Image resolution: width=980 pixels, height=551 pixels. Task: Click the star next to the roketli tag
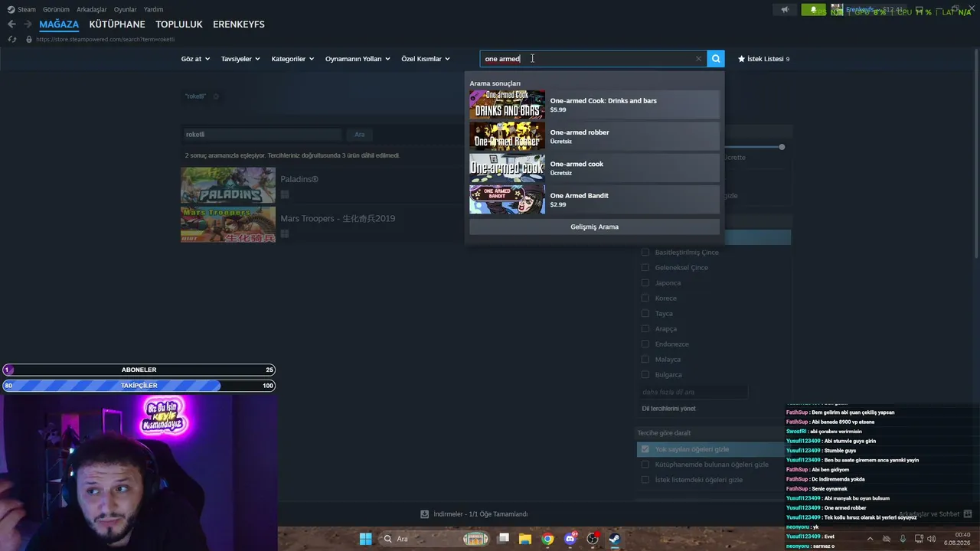216,96
